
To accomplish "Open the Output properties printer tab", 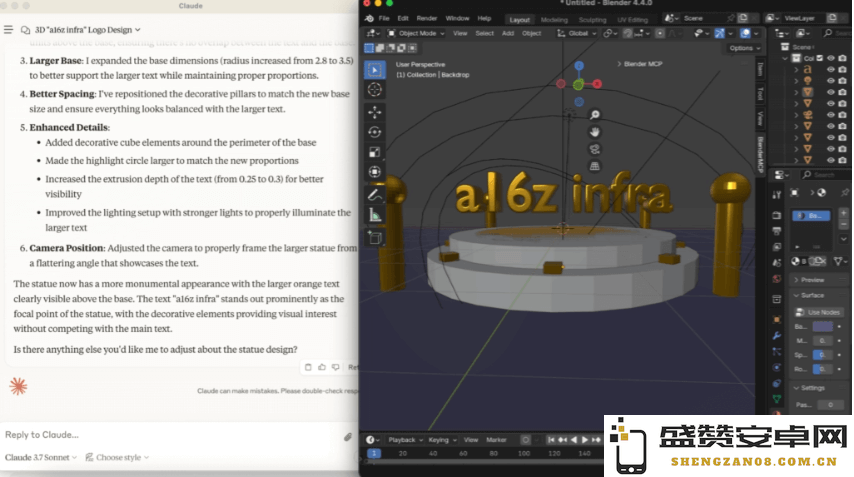I will point(777,231).
